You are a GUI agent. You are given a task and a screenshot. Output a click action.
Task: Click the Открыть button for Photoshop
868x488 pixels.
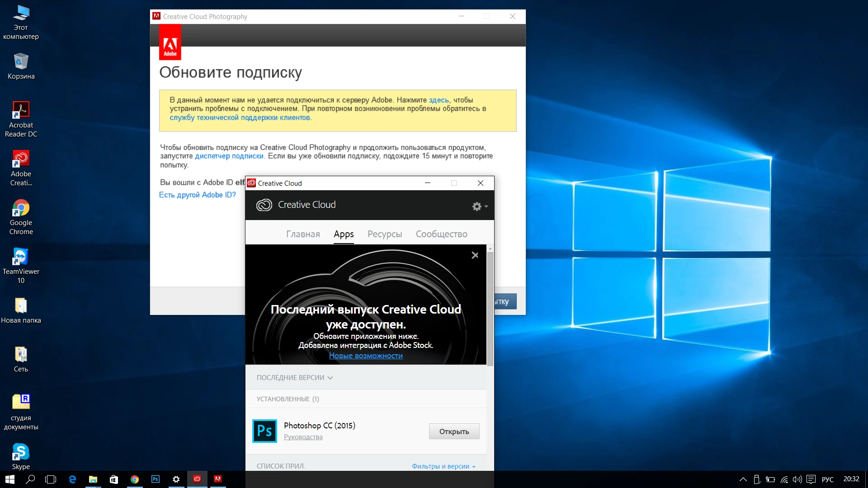pyautogui.click(x=454, y=432)
